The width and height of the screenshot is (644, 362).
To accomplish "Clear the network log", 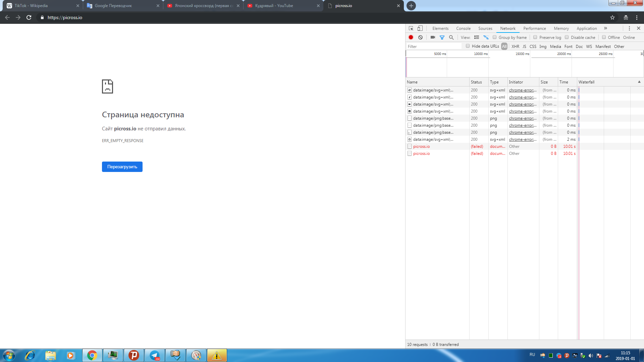I will tap(420, 37).
